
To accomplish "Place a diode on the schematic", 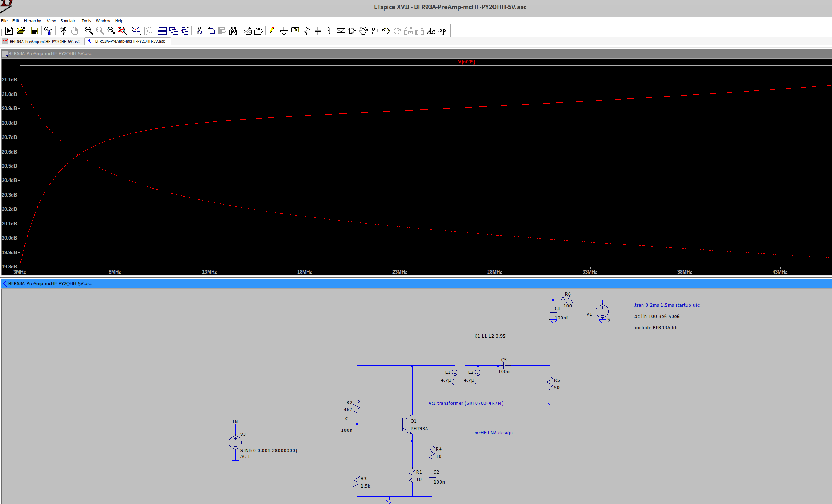I will tap(340, 31).
